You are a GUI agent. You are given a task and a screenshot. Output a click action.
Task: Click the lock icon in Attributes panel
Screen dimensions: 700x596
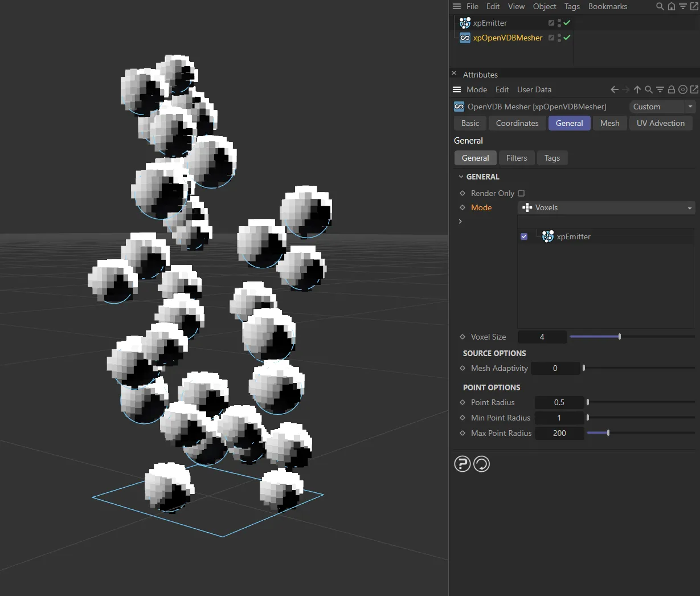(672, 89)
